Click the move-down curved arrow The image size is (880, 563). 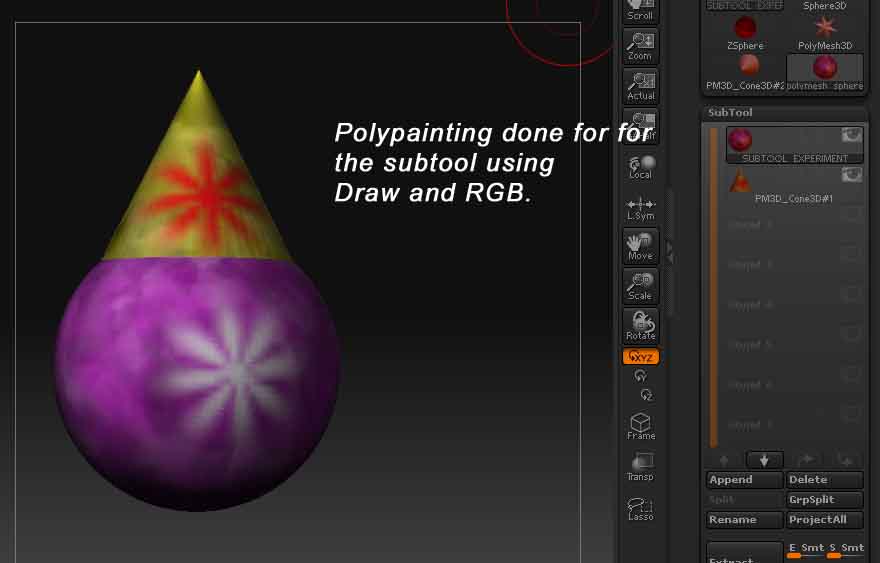click(x=845, y=460)
